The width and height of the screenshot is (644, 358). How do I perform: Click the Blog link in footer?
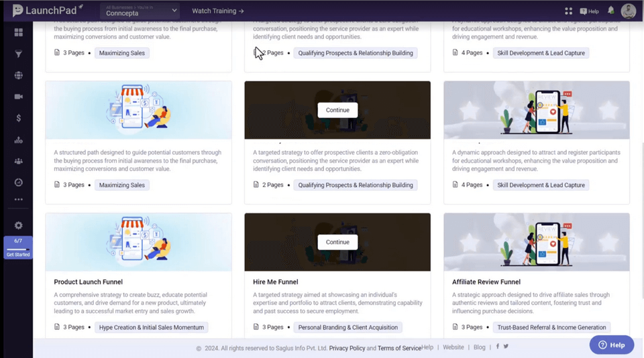[479, 347]
